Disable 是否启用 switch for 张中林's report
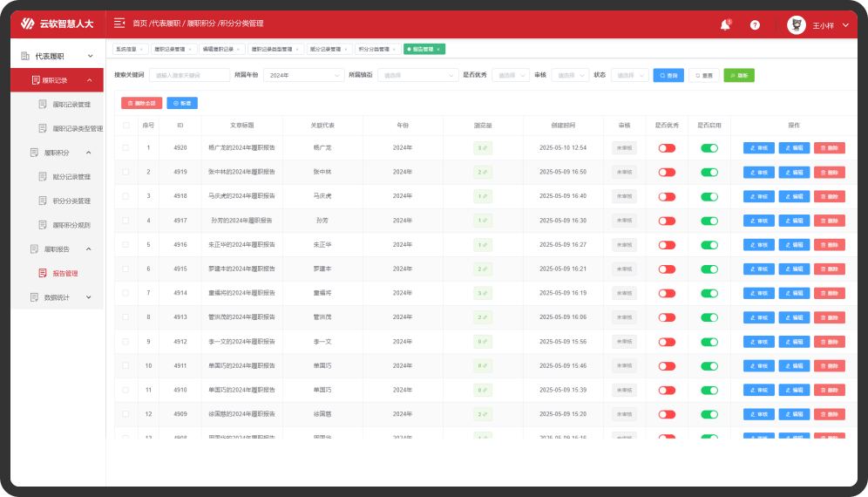Image resolution: width=868 pixels, height=497 pixels. click(709, 173)
